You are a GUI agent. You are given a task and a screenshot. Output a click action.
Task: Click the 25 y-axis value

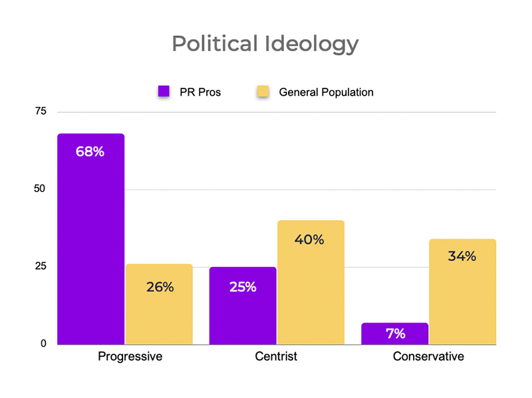(41, 266)
